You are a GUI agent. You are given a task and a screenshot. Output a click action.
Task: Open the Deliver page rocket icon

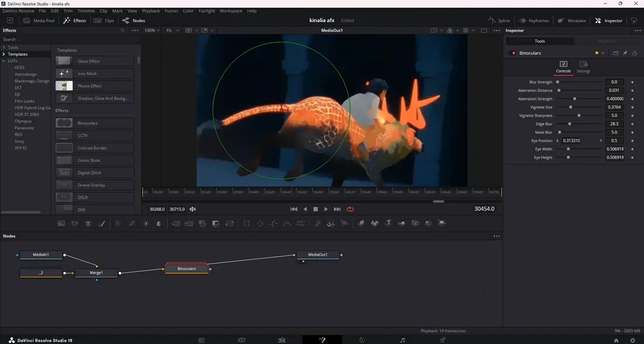[443, 340]
